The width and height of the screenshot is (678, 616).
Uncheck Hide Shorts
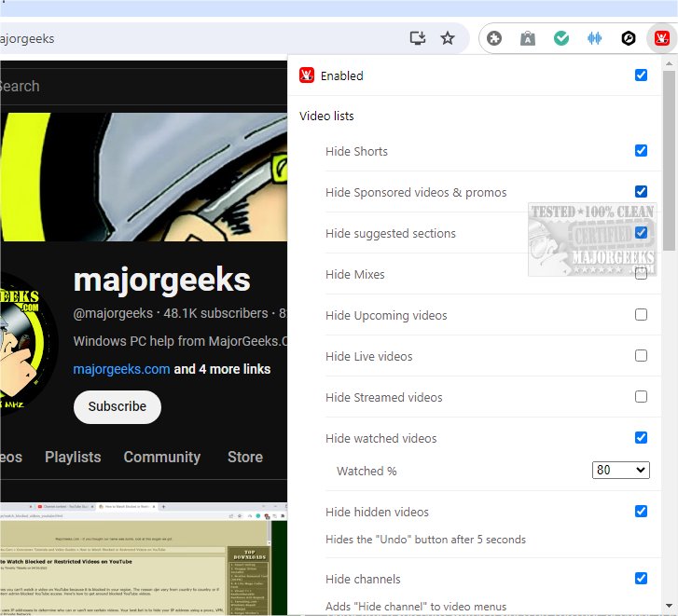pyautogui.click(x=641, y=151)
